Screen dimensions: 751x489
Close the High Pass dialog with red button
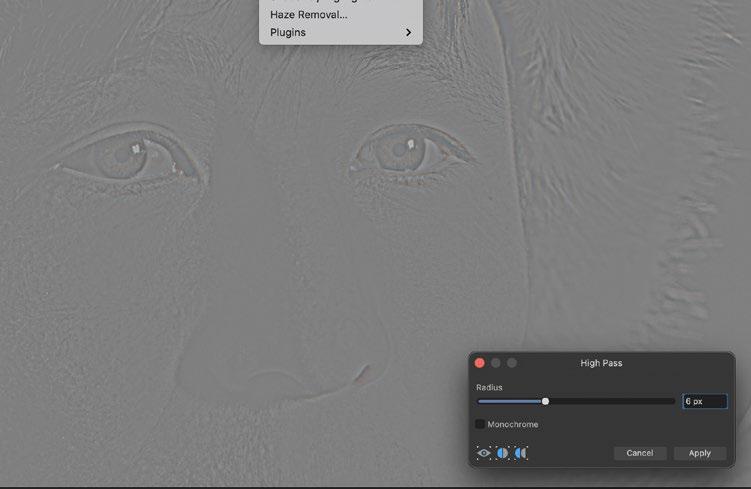480,363
